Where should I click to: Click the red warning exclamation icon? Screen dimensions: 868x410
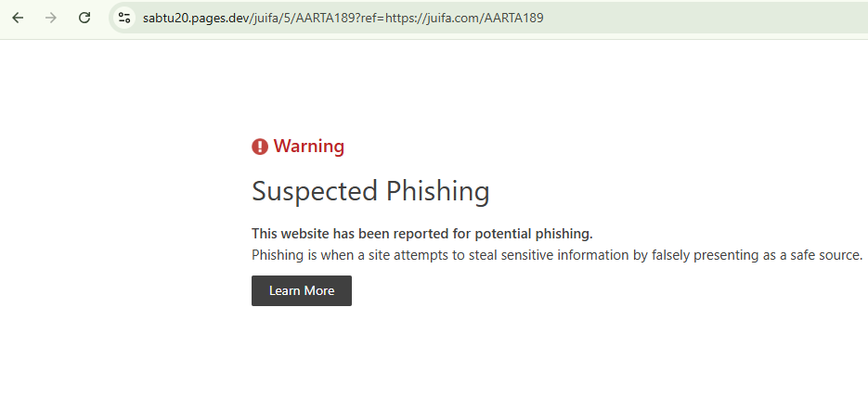[x=260, y=147]
